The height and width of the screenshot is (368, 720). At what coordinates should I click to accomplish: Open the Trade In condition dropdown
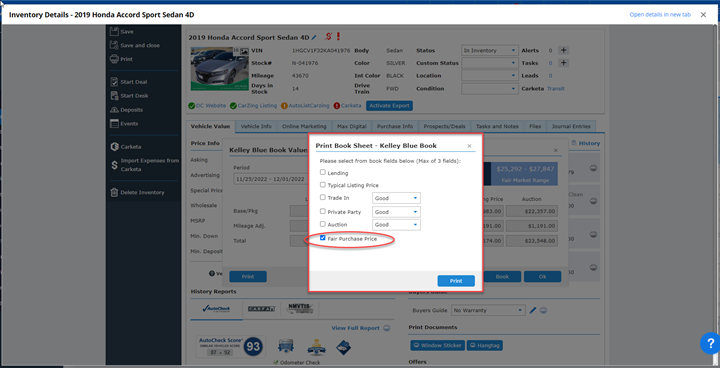coord(396,198)
